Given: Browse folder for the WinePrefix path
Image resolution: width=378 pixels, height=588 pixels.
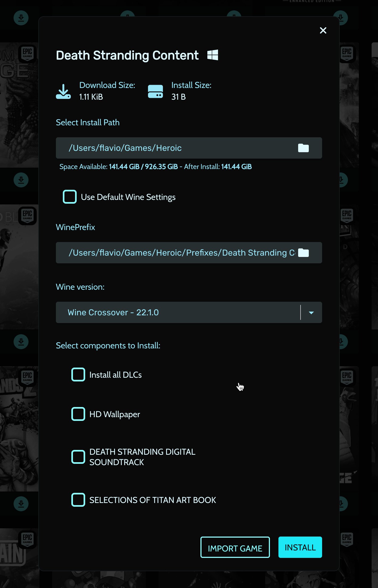Looking at the screenshot, I should (x=303, y=253).
